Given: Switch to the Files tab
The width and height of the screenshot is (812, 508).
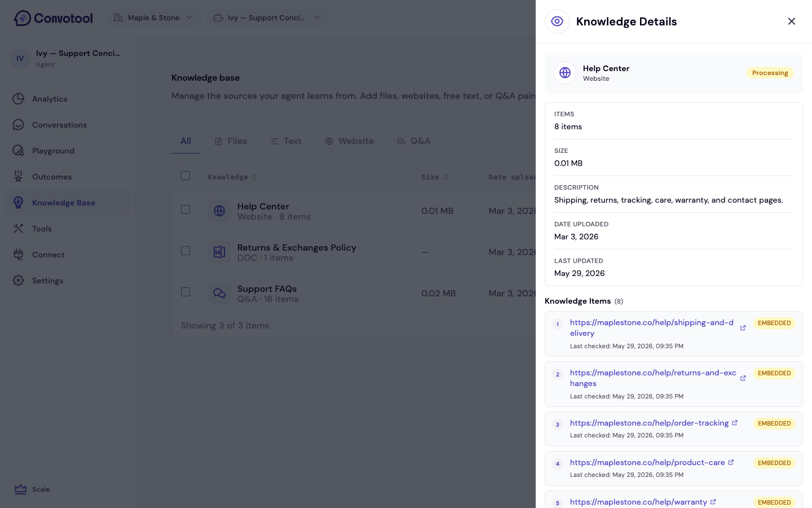Looking at the screenshot, I should pos(231,141).
